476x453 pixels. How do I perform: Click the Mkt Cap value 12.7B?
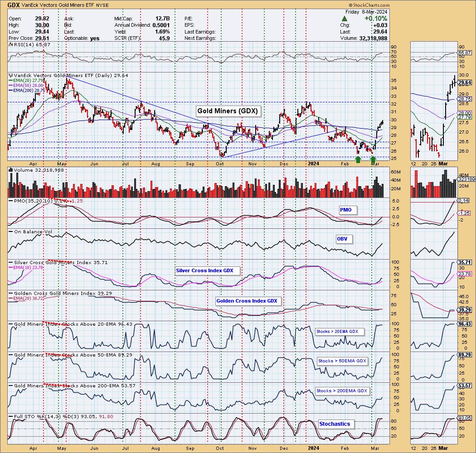(162, 19)
